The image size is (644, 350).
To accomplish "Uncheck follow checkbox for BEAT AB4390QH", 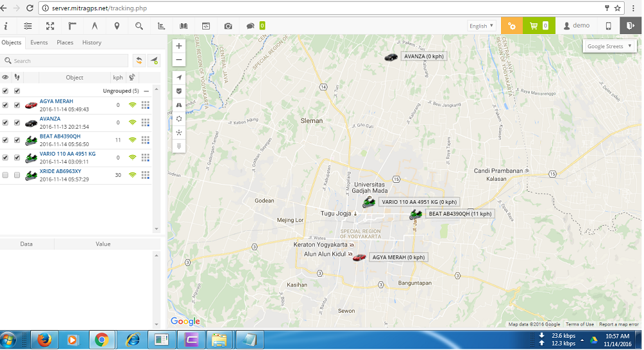I will coord(17,140).
